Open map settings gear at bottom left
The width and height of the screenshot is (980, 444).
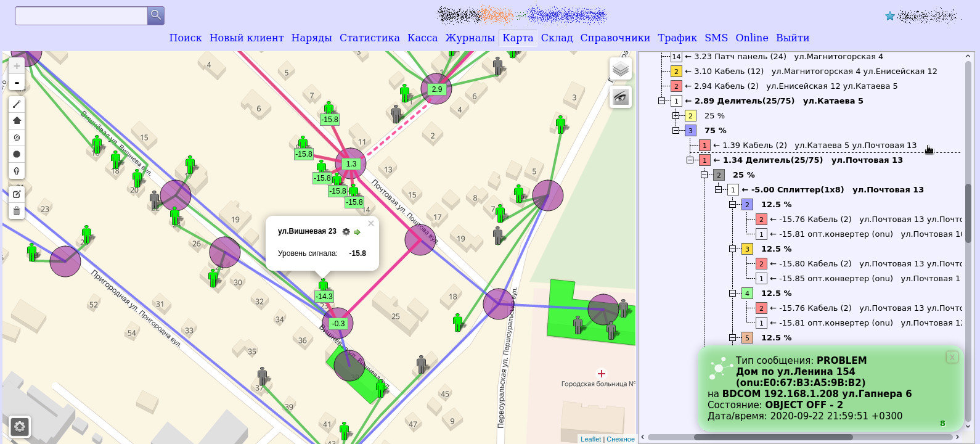(x=20, y=427)
